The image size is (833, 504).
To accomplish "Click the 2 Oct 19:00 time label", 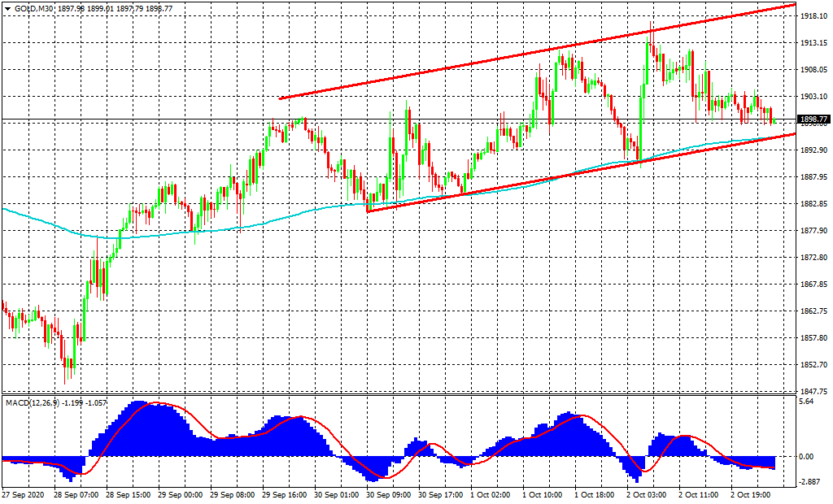I will point(752,494).
